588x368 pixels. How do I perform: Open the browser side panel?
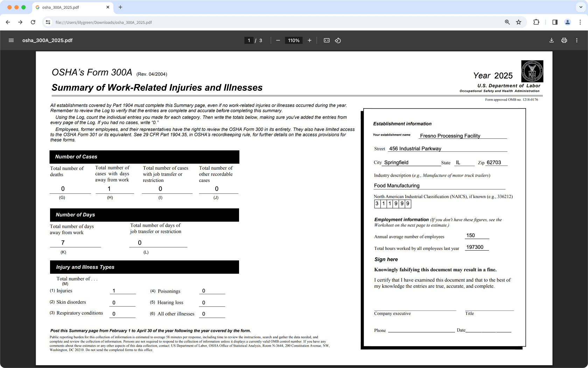554,22
